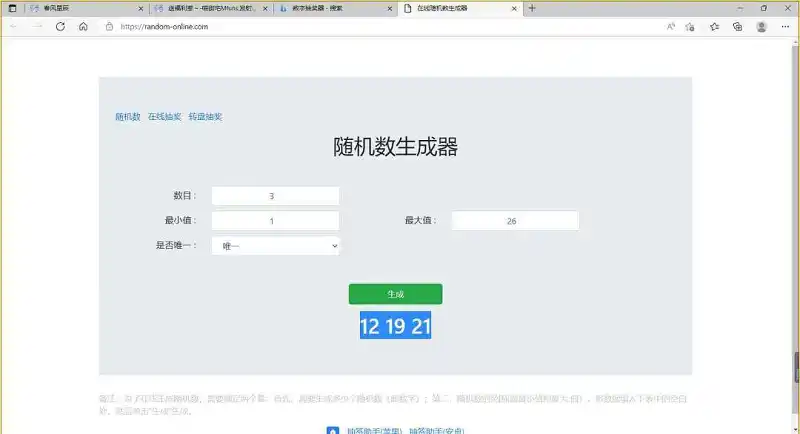Open the tab actions menu icon at far left
This screenshot has width=800, height=434.
coord(12,8)
